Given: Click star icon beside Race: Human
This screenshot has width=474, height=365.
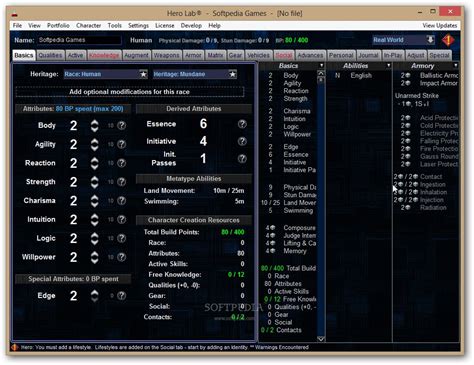Looking at the screenshot, I should pos(143,74).
